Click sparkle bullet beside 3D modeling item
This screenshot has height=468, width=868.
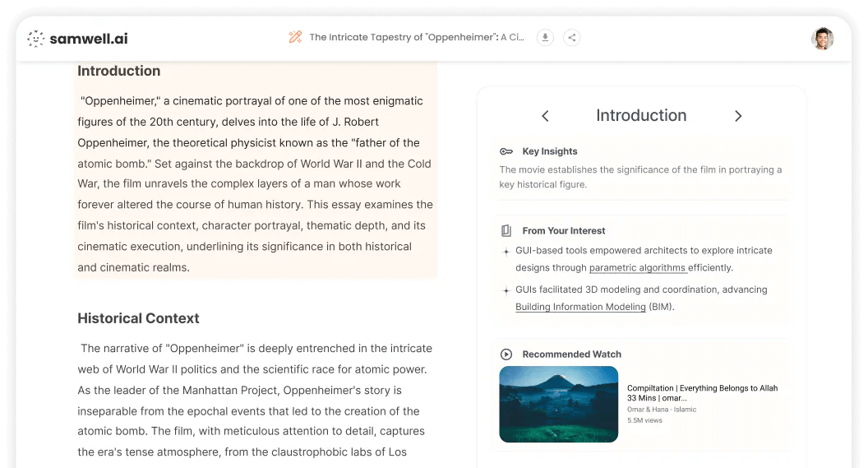pyautogui.click(x=506, y=290)
